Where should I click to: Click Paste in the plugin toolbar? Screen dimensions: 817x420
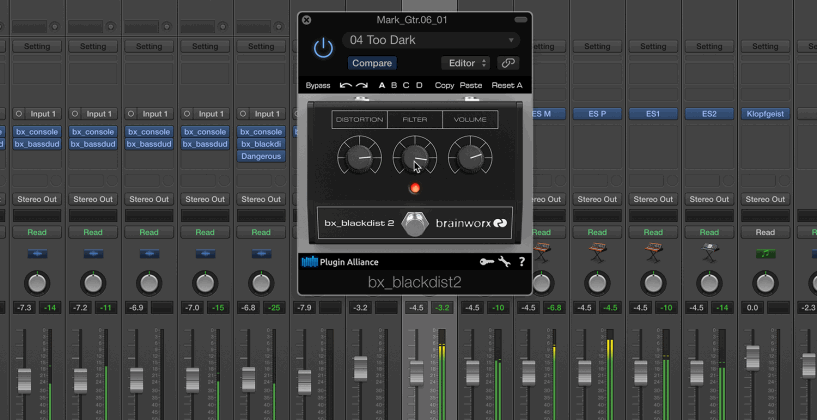pos(471,85)
